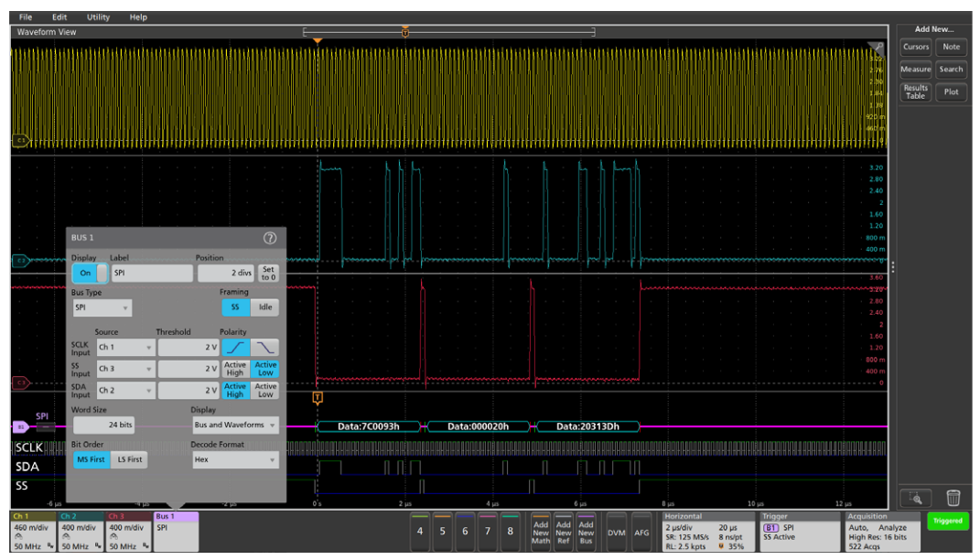Set SS Input polarity to Active High
The width and height of the screenshot is (980, 560).
tap(234, 370)
